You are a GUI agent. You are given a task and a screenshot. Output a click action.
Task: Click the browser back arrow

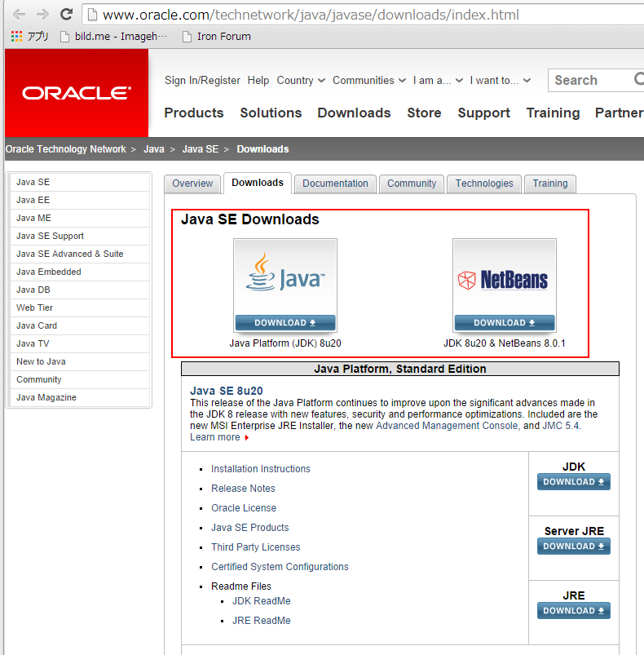(19, 15)
